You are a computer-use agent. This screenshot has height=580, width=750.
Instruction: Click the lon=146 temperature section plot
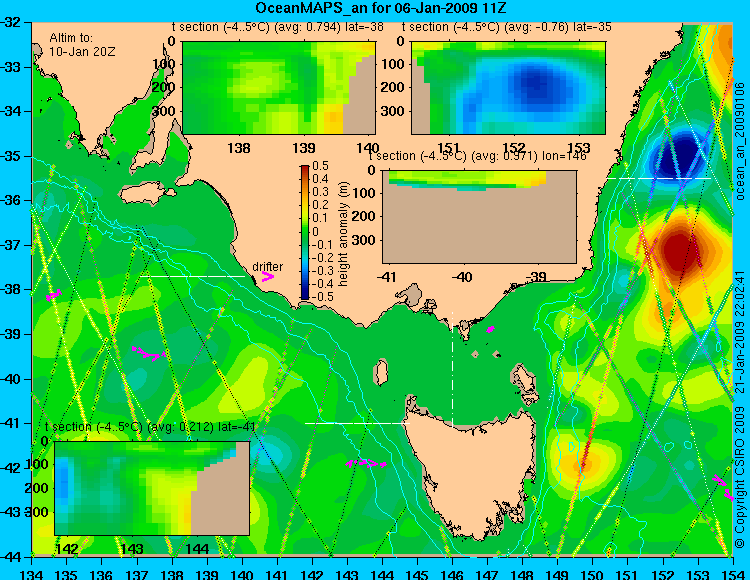click(x=479, y=216)
